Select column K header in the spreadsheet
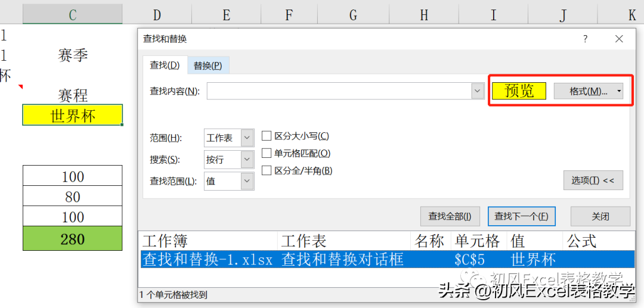 pyautogui.click(x=621, y=15)
